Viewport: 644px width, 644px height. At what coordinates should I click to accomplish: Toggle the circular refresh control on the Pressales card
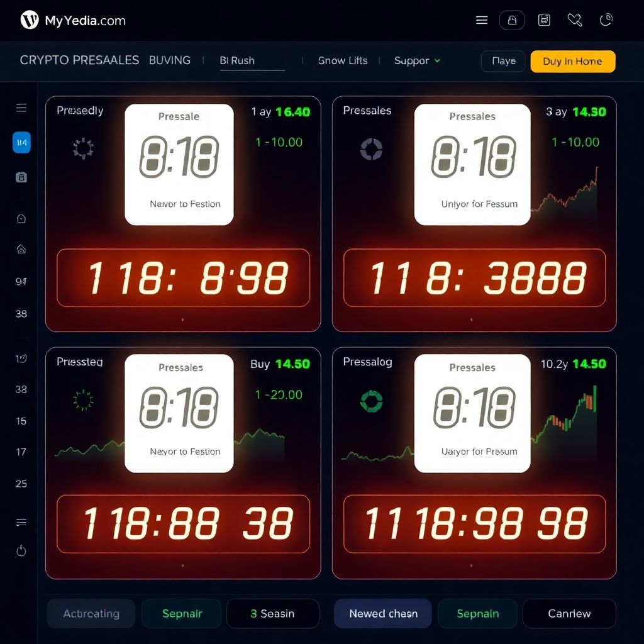point(372,149)
